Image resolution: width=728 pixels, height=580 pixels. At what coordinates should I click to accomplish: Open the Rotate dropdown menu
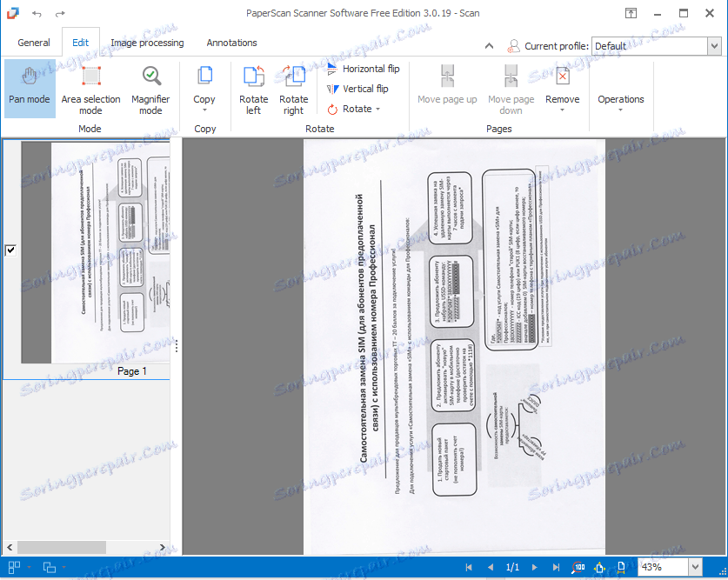[x=354, y=110]
